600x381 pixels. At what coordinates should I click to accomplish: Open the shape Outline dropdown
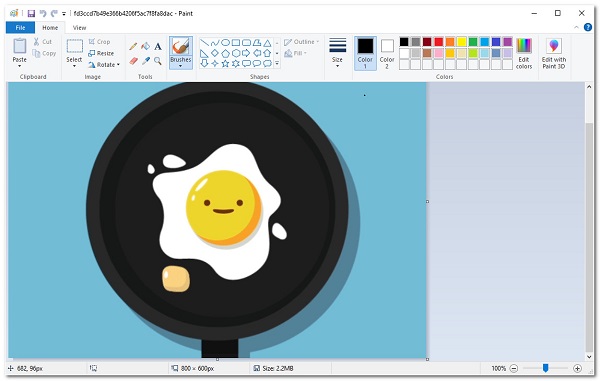(x=302, y=42)
